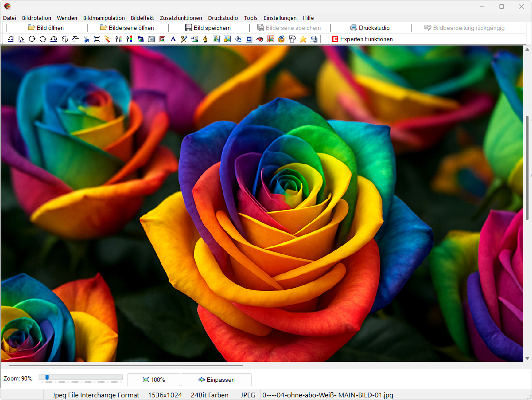Click the RGB color adjustment icon
The width and height of the screenshot is (532, 400).
pos(129,39)
